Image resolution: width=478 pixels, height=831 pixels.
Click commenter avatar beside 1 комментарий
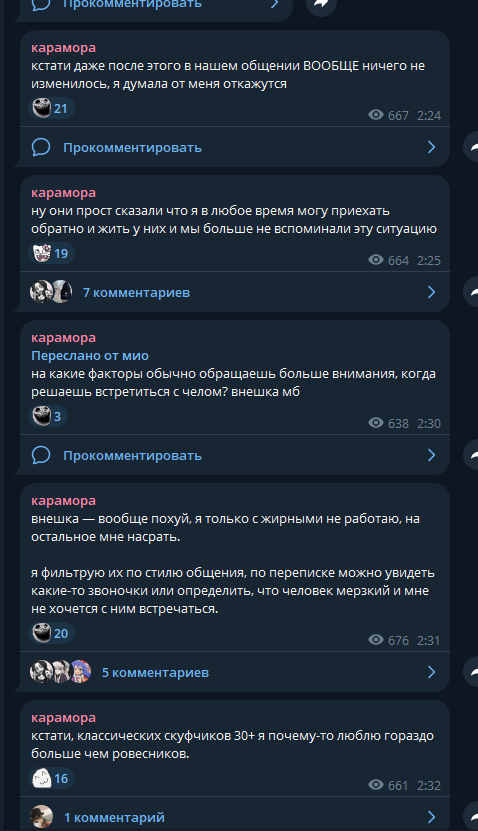coord(41,817)
